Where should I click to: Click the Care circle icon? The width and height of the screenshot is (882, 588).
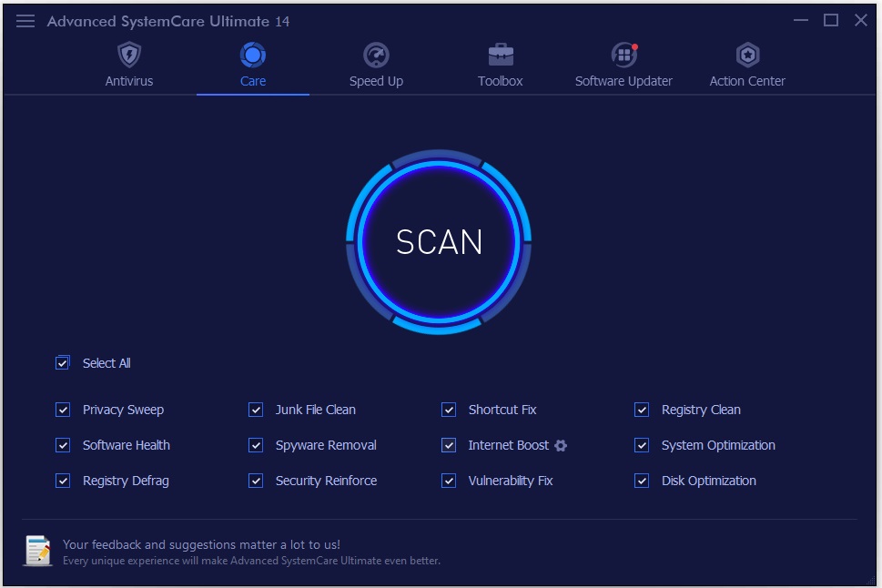252,55
